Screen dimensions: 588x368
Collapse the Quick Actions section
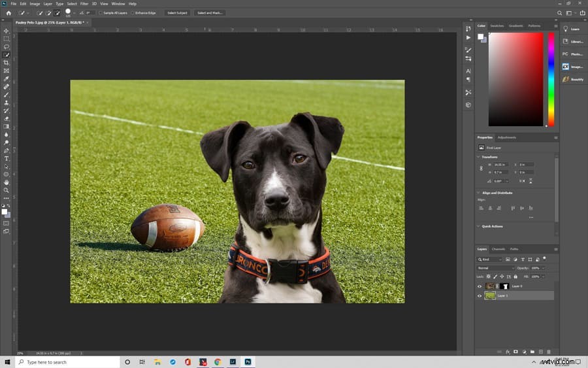click(478, 226)
